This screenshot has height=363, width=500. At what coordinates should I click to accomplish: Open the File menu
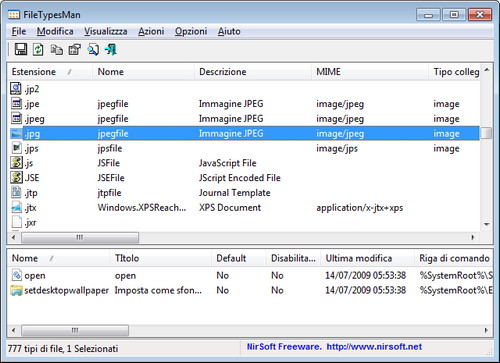[19, 31]
